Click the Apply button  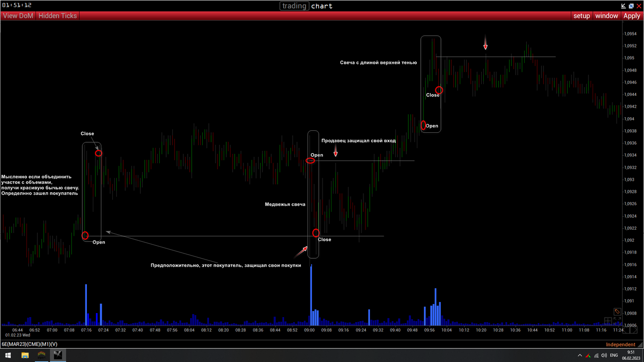pos(632,16)
